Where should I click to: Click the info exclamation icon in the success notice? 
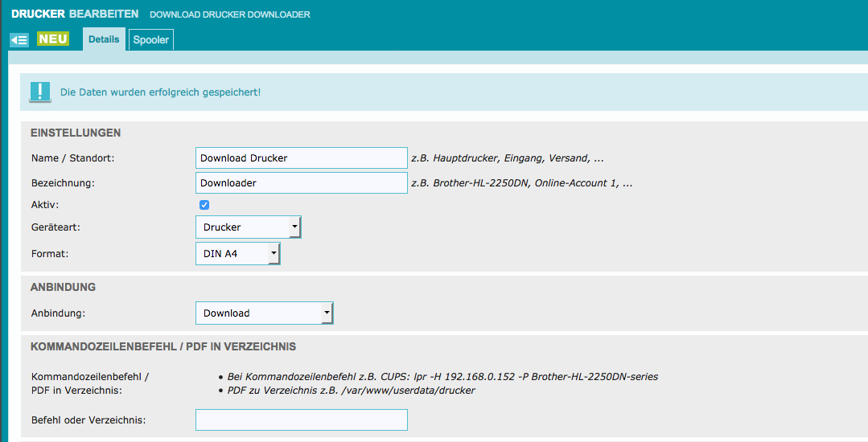pos(40,92)
